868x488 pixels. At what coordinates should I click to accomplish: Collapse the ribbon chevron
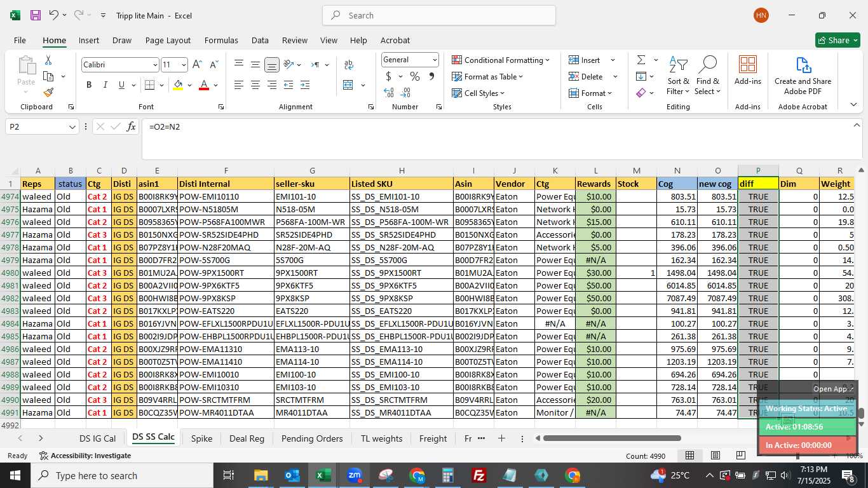853,104
